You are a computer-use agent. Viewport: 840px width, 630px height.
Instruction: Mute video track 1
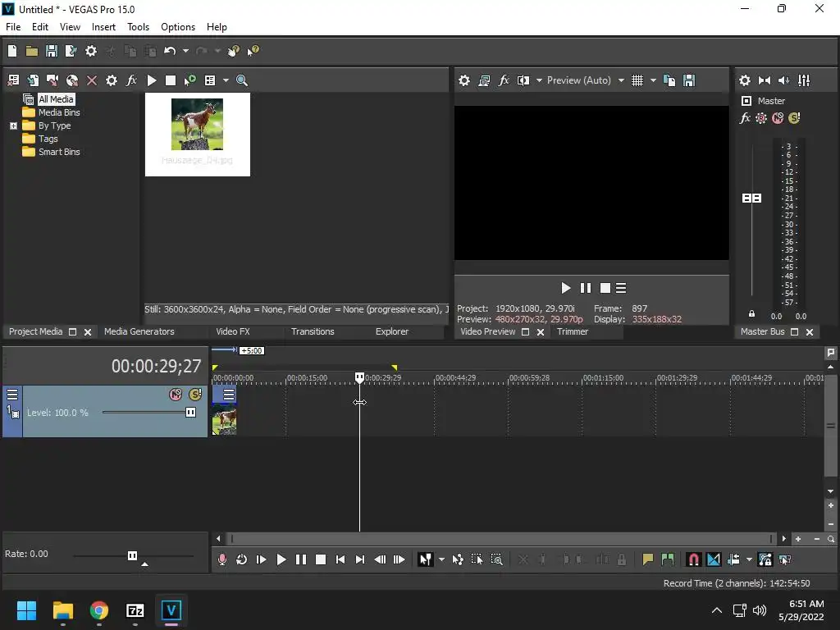point(176,395)
